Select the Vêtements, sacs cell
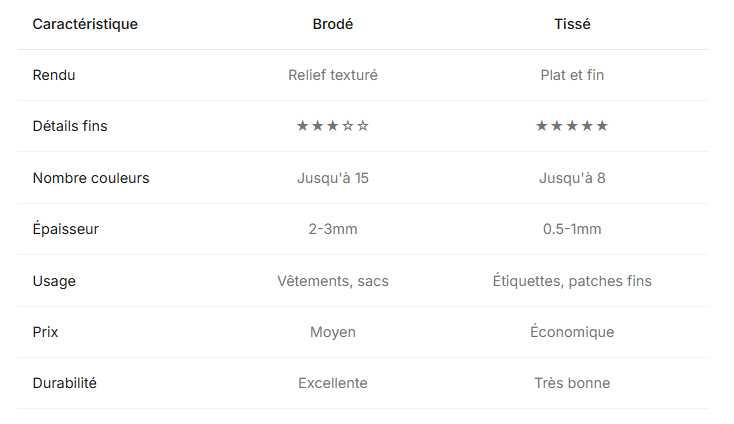 (x=333, y=281)
